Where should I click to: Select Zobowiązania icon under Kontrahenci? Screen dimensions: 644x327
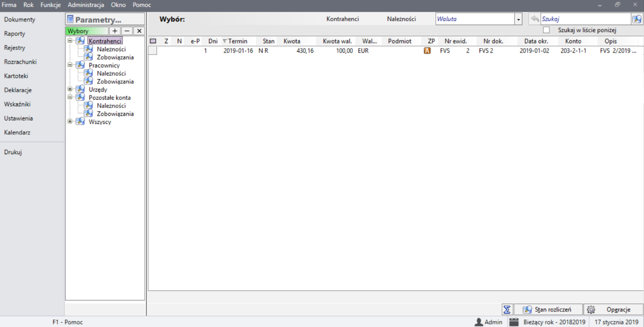[89, 57]
